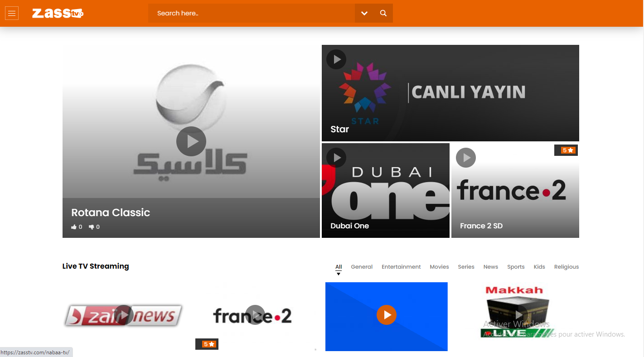Image resolution: width=644 pixels, height=357 pixels.
Task: Dislike Rotana Classic with thumbs down
Action: pos(94,227)
